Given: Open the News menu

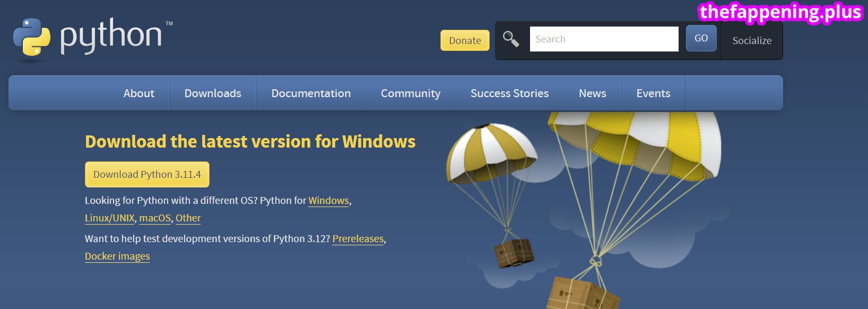Looking at the screenshot, I should click(x=593, y=93).
